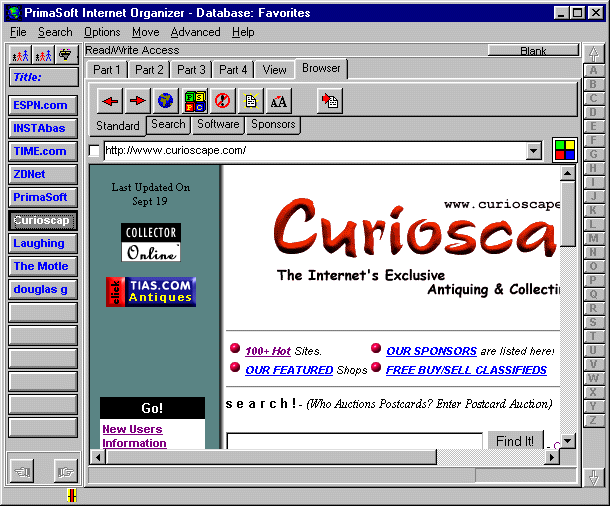Select the Sponsors toolbar tab
610x506 pixels.
[x=273, y=125]
